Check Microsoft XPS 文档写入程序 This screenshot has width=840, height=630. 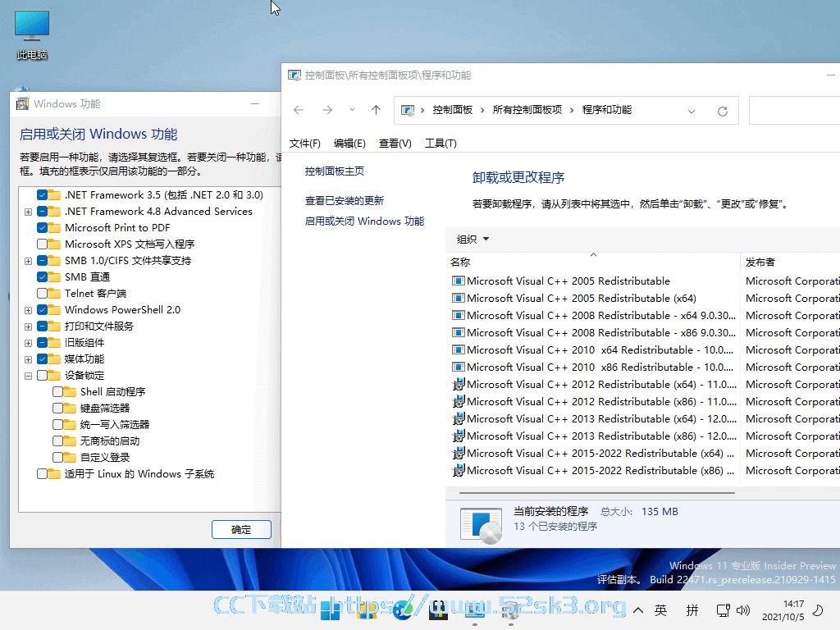(43, 244)
